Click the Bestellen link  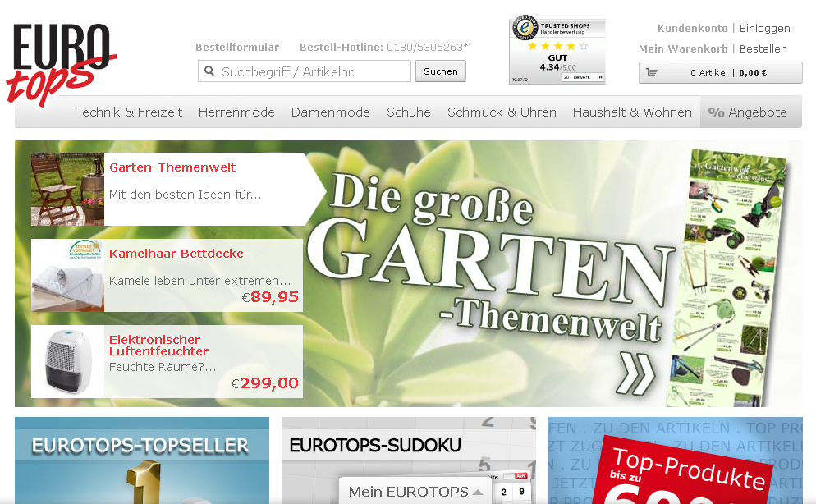tap(763, 49)
